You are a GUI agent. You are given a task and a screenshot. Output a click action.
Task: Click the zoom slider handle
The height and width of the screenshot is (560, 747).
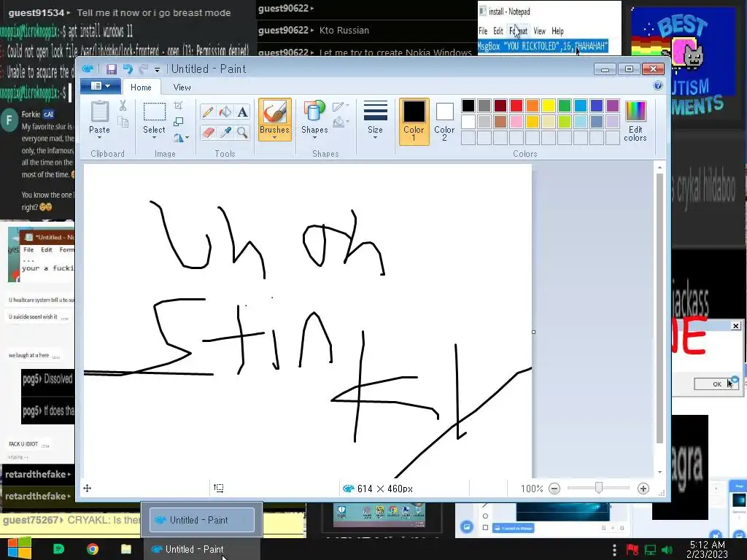coord(599,488)
